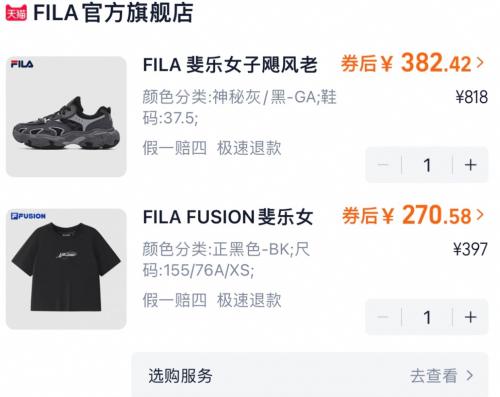The height and width of the screenshot is (397, 500).
Task: Open the FILA sneaker product thumbnail
Action: pos(66,117)
